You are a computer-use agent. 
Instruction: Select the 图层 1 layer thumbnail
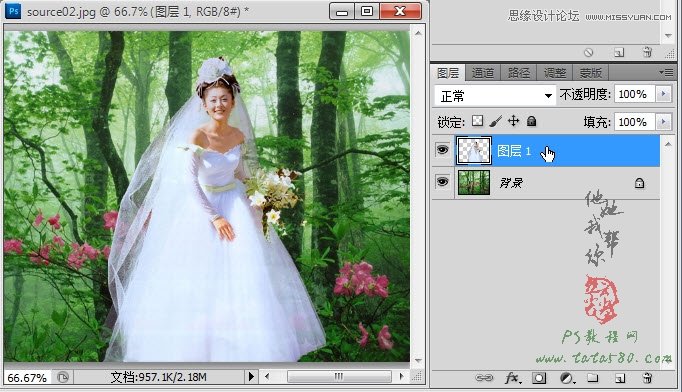point(474,150)
